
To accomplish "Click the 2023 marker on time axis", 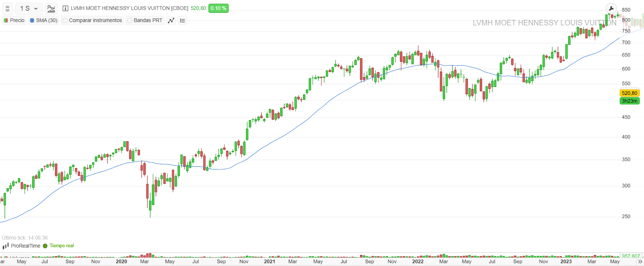I will tap(566, 262).
